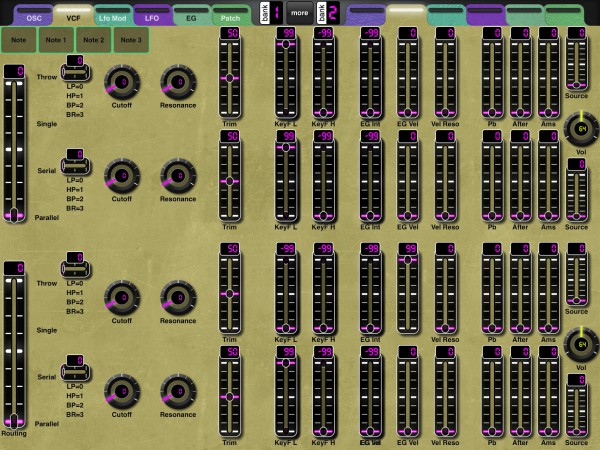Click the Trim slider handle in the second row

click(230, 181)
